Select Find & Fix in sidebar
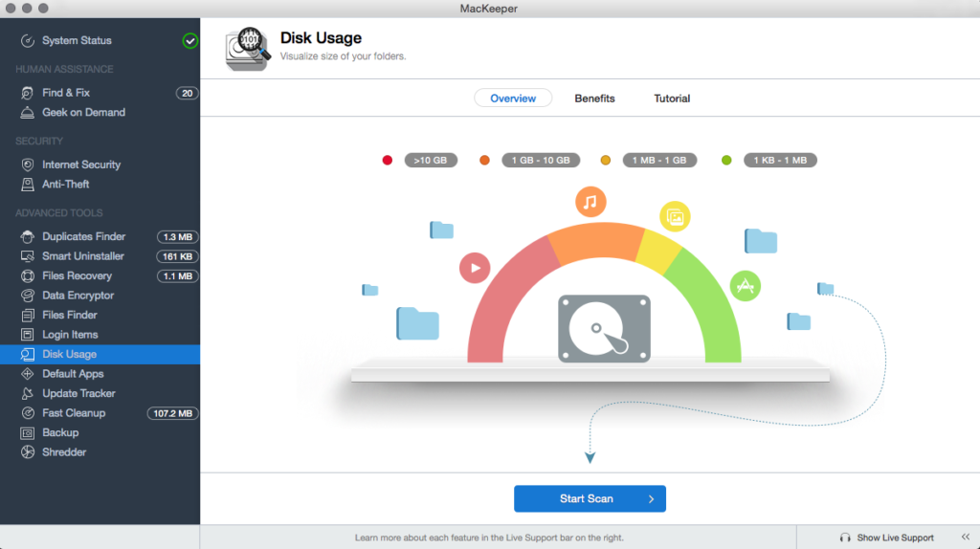 [66, 93]
